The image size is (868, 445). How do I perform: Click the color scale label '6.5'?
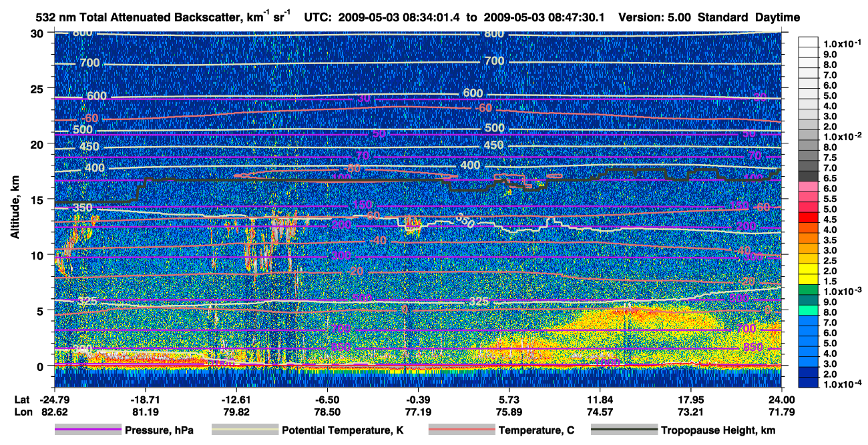coord(831,179)
